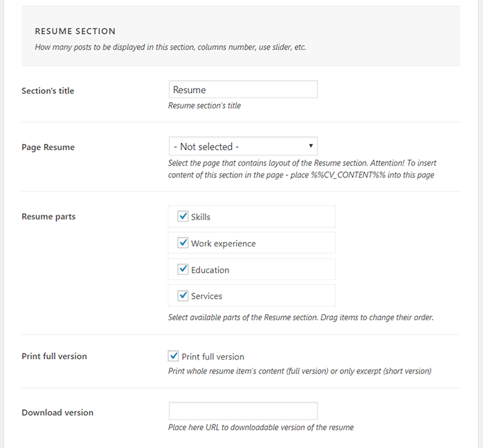483x448 pixels.
Task: Uncheck the Print full version checkbox
Action: 174,356
